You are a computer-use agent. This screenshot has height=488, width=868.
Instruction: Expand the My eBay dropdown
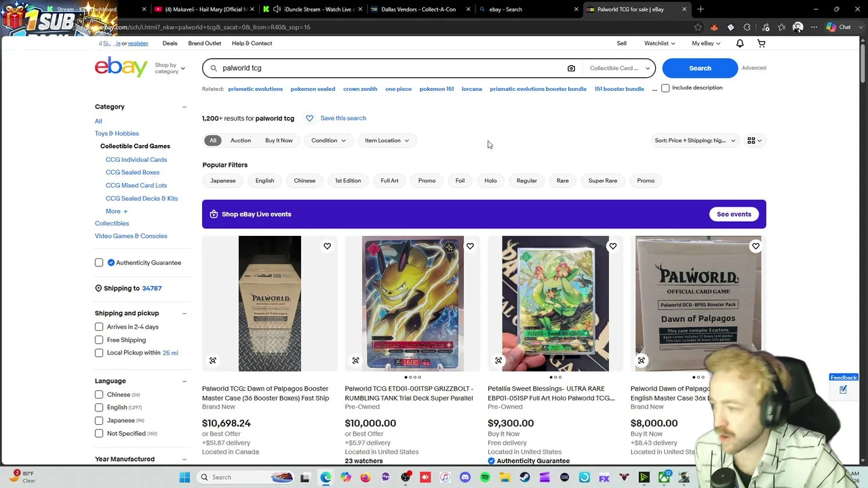click(706, 43)
